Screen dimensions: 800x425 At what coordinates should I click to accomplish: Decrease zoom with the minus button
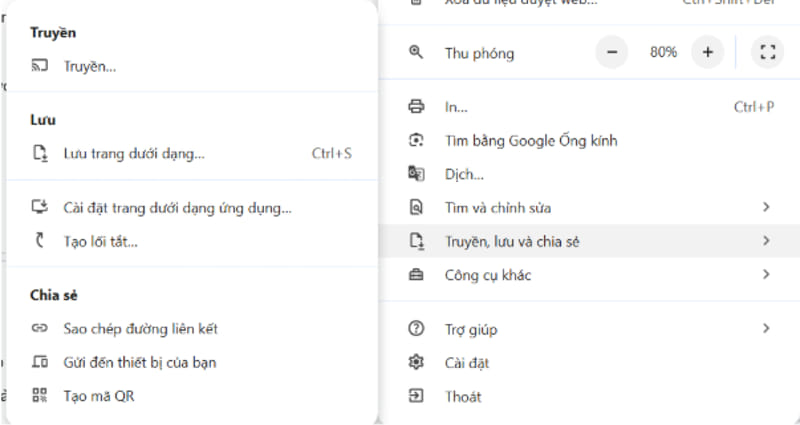[612, 52]
